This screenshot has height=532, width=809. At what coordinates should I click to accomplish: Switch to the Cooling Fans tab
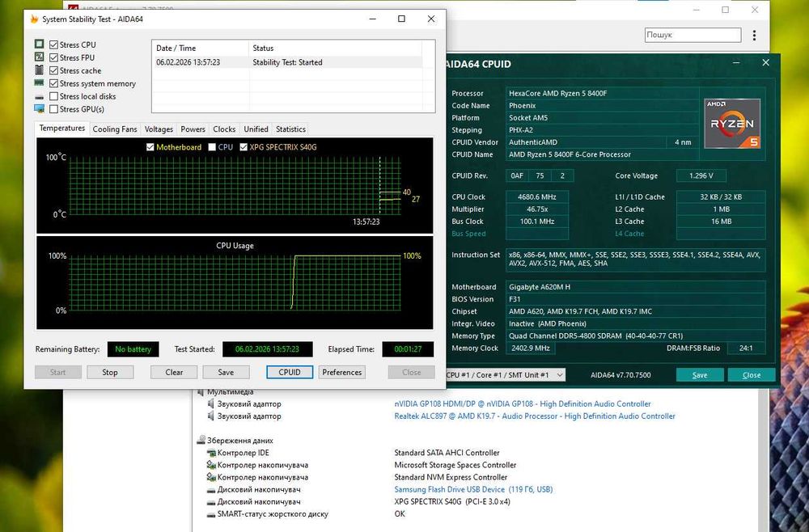pyautogui.click(x=115, y=129)
